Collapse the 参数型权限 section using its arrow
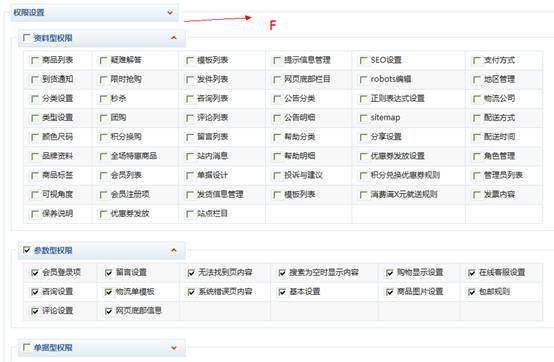This screenshot has height=362, width=554. tap(173, 250)
